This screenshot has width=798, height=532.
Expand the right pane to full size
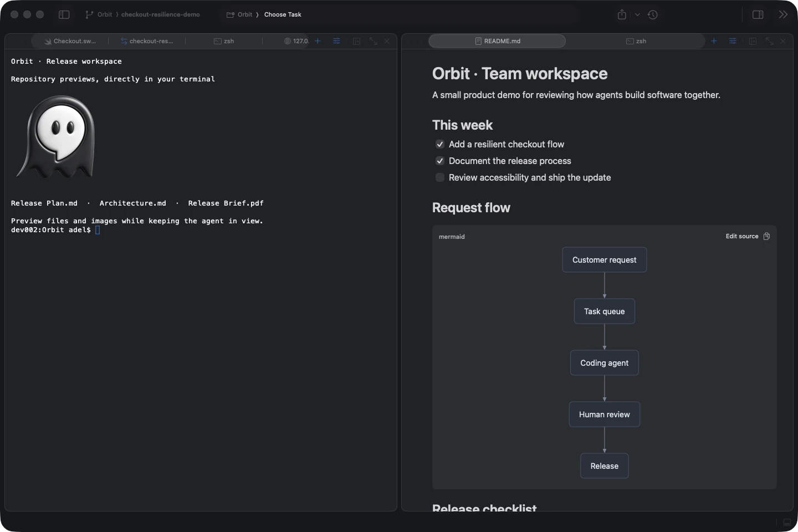click(769, 41)
